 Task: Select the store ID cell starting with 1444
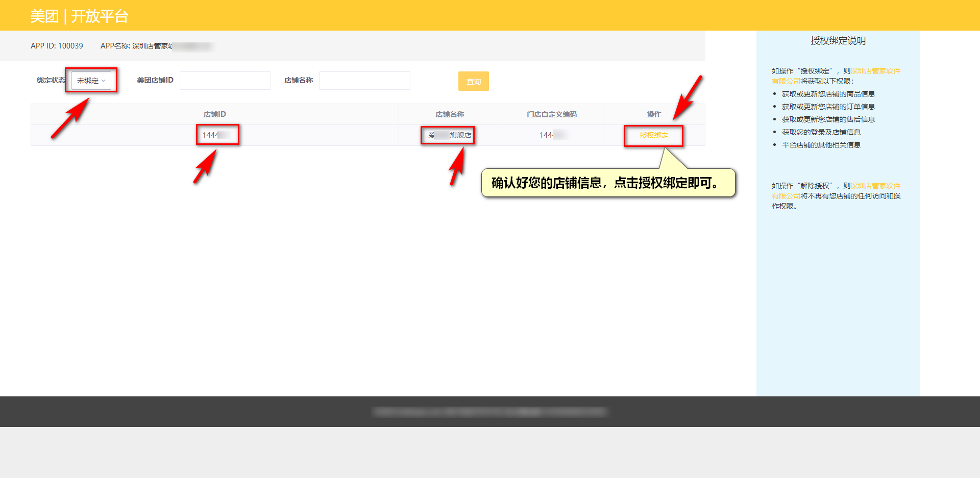215,135
